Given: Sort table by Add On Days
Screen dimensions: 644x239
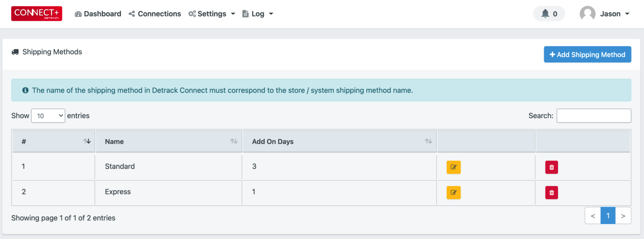Looking at the screenshot, I should coord(340,141).
